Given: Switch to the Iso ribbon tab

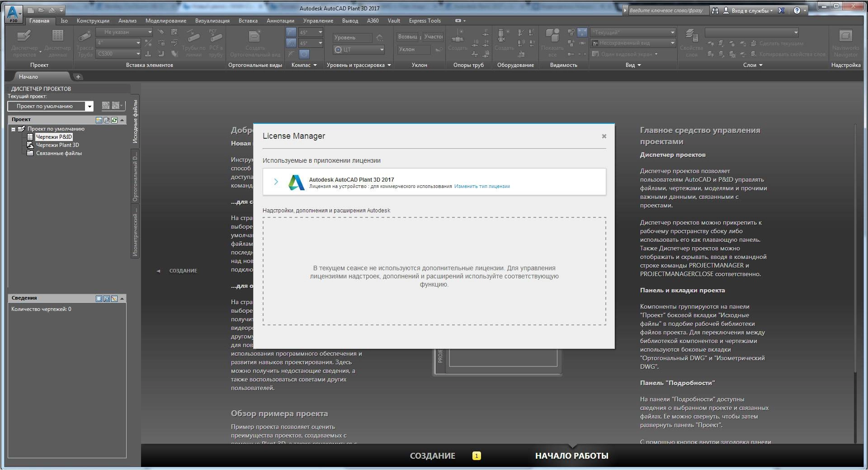Looking at the screenshot, I should pyautogui.click(x=64, y=21).
